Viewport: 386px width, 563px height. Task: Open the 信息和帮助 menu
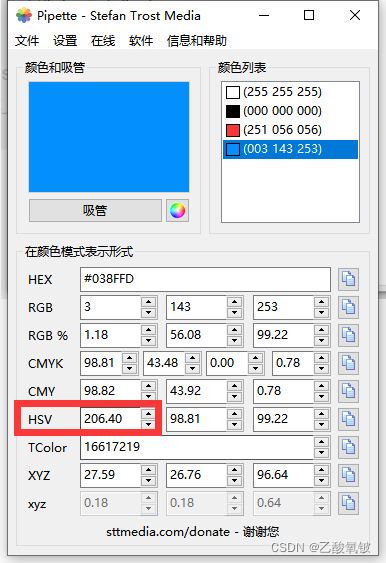tap(197, 41)
